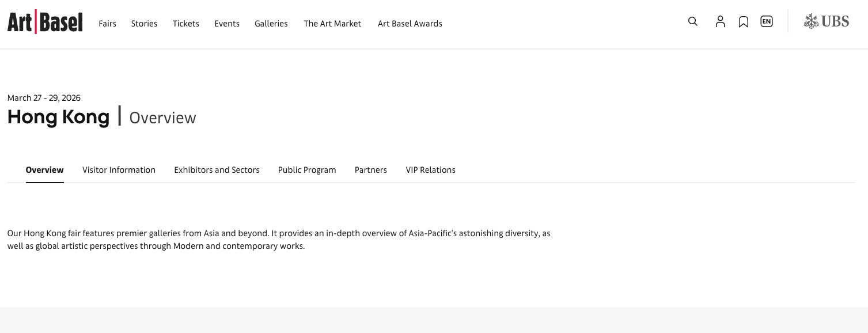Navigate to The Art Market
Image resolution: width=868 pixels, height=333 pixels.
pyautogui.click(x=332, y=24)
